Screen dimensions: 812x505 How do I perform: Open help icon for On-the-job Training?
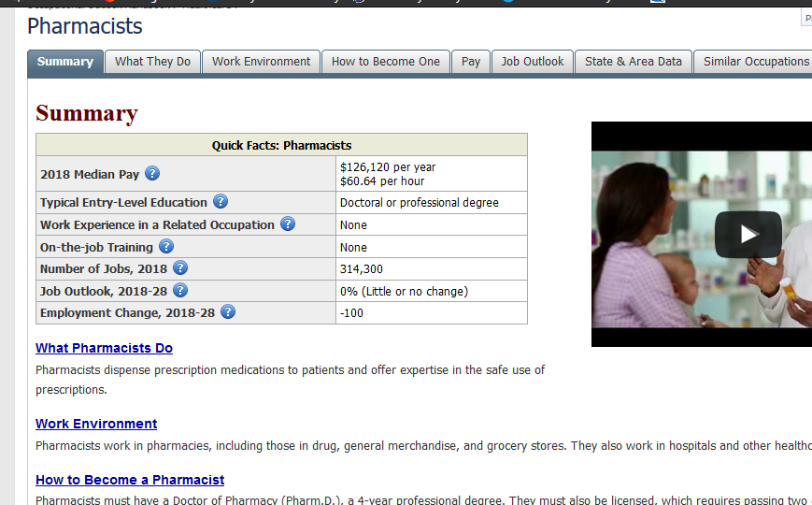tap(166, 246)
